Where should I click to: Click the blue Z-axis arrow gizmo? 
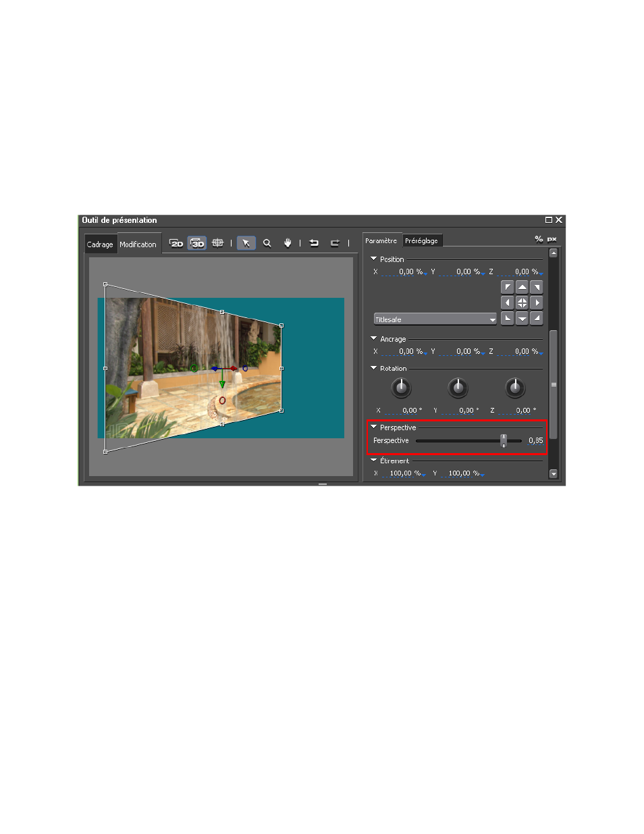click(x=215, y=369)
